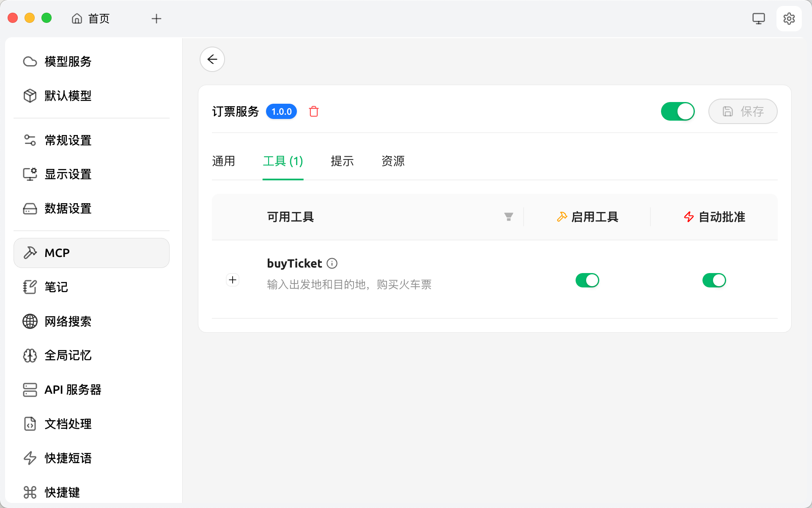
Task: Open 全局记忆 settings in sidebar
Action: 68,356
